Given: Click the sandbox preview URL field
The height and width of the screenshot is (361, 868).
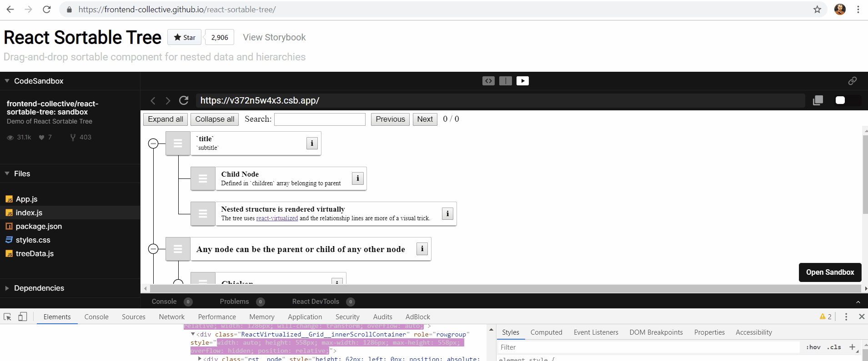Looking at the screenshot, I should tap(500, 100).
